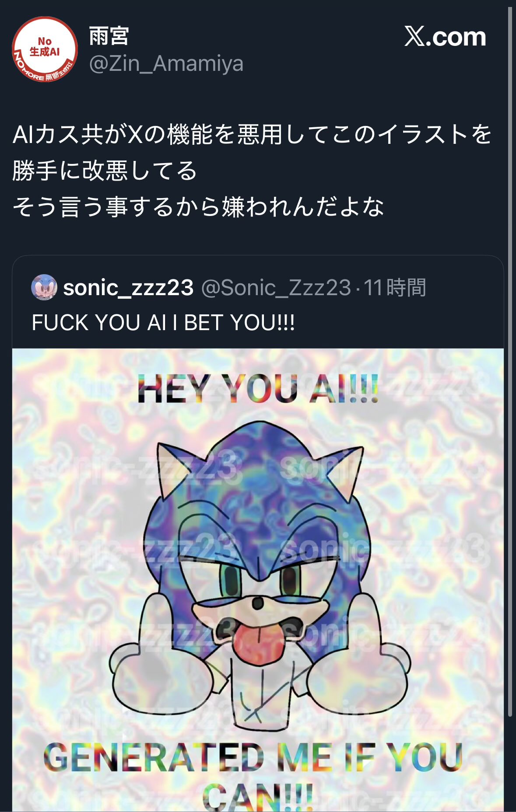516x812 pixels.
Task: Open the No 生成AI profile avatar
Action: pyautogui.click(x=45, y=49)
